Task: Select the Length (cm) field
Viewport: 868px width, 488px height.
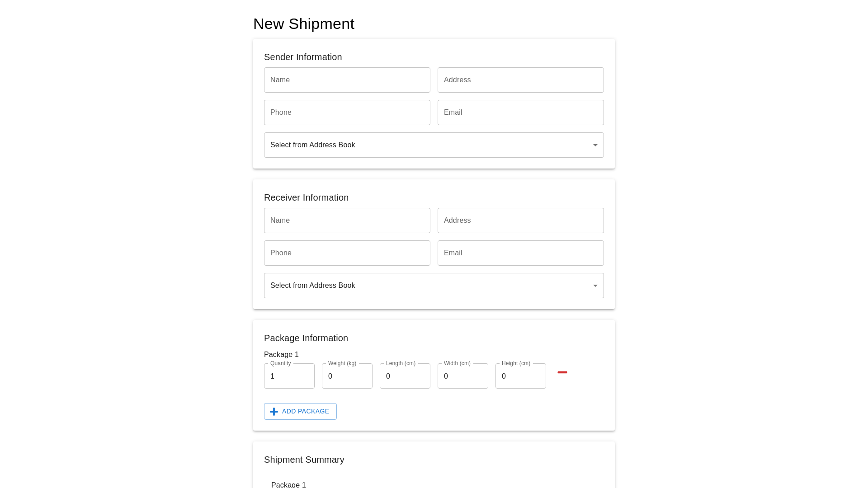Action: point(405,376)
